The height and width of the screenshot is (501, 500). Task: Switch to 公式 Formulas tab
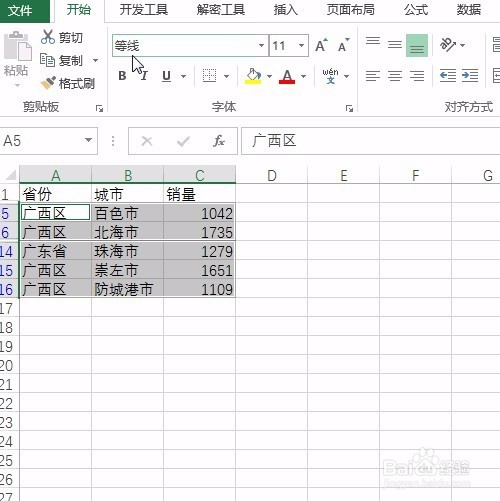(416, 10)
